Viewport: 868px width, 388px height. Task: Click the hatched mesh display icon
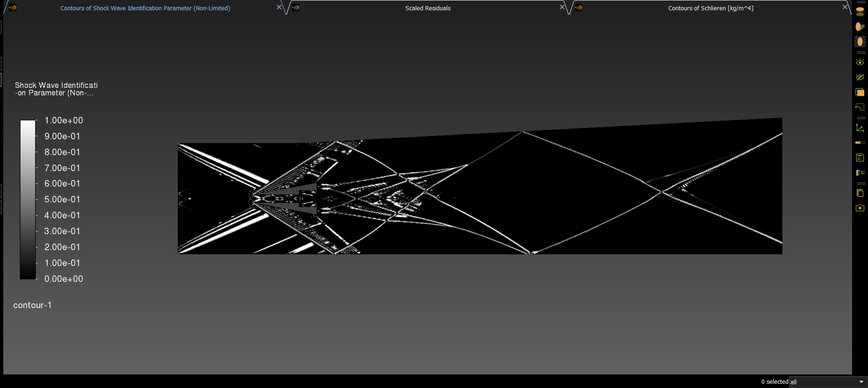pos(860,42)
